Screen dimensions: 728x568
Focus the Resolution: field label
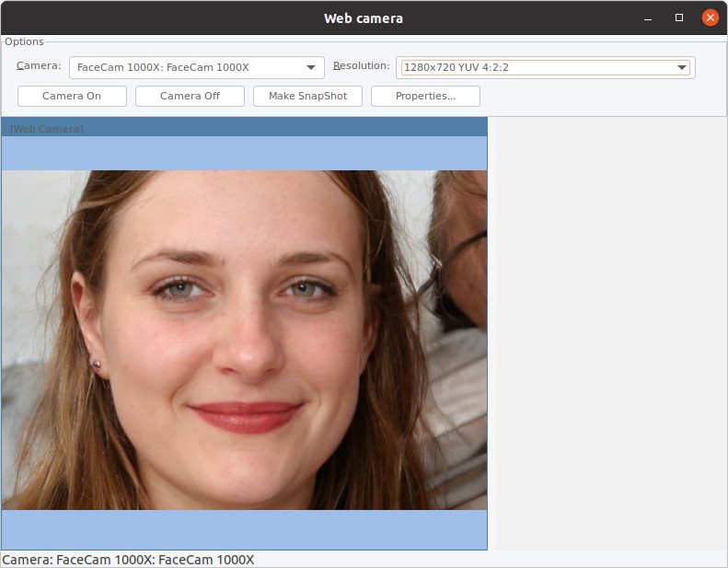pyautogui.click(x=361, y=66)
